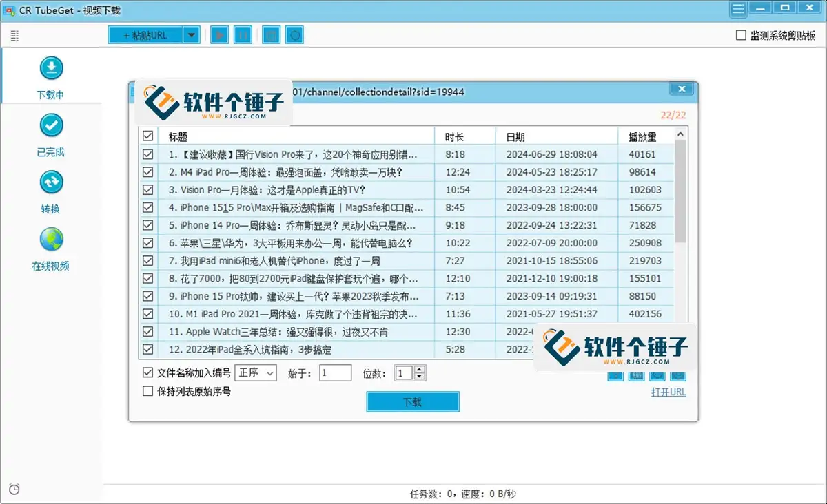Uncheck the Apple Watch三年总结 row checkbox
The height and width of the screenshot is (504, 827).
click(x=147, y=332)
